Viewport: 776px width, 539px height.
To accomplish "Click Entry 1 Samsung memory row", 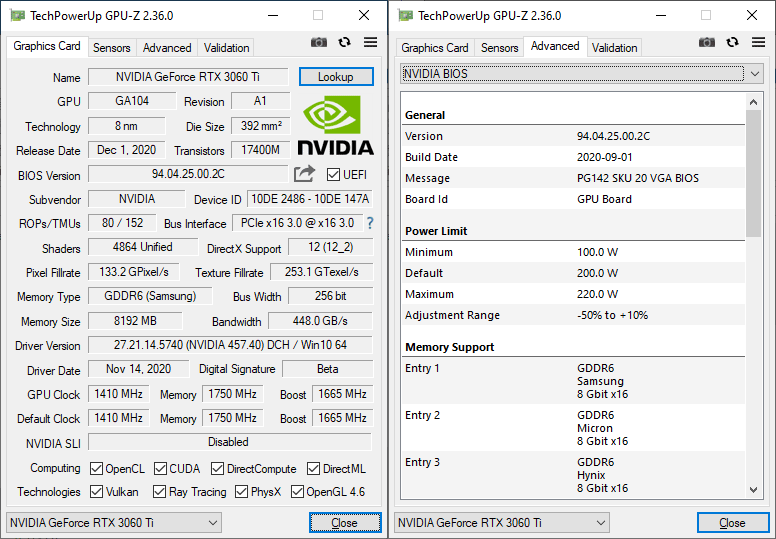I will click(x=573, y=381).
